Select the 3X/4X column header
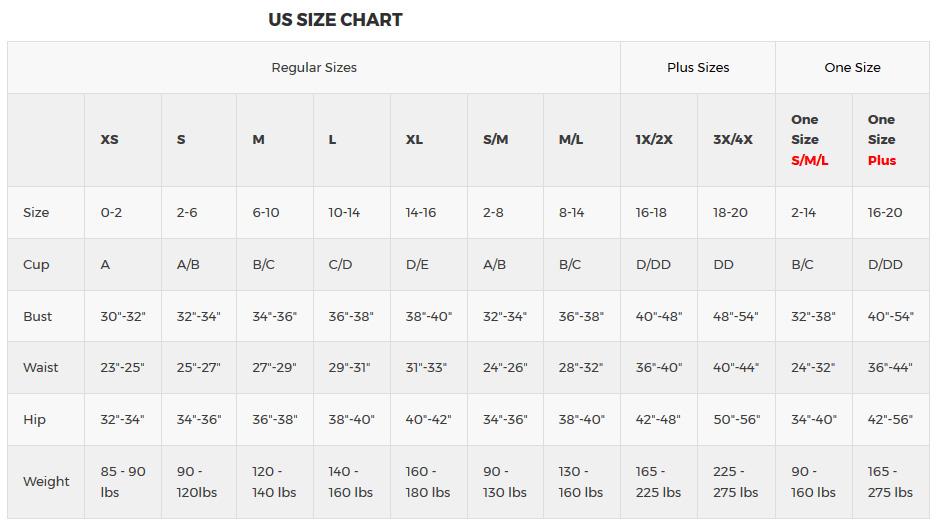Image resolution: width=937 pixels, height=531 pixels. click(x=733, y=140)
